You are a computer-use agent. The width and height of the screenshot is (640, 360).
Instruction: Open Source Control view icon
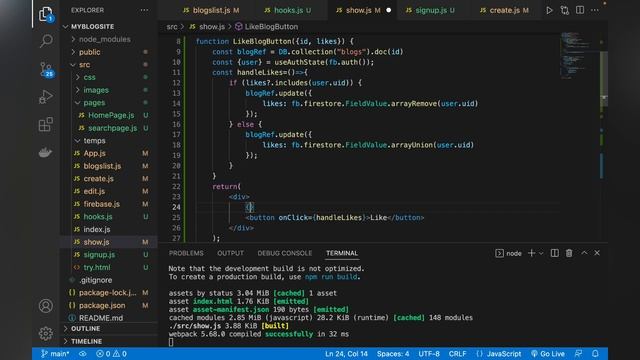click(46, 69)
